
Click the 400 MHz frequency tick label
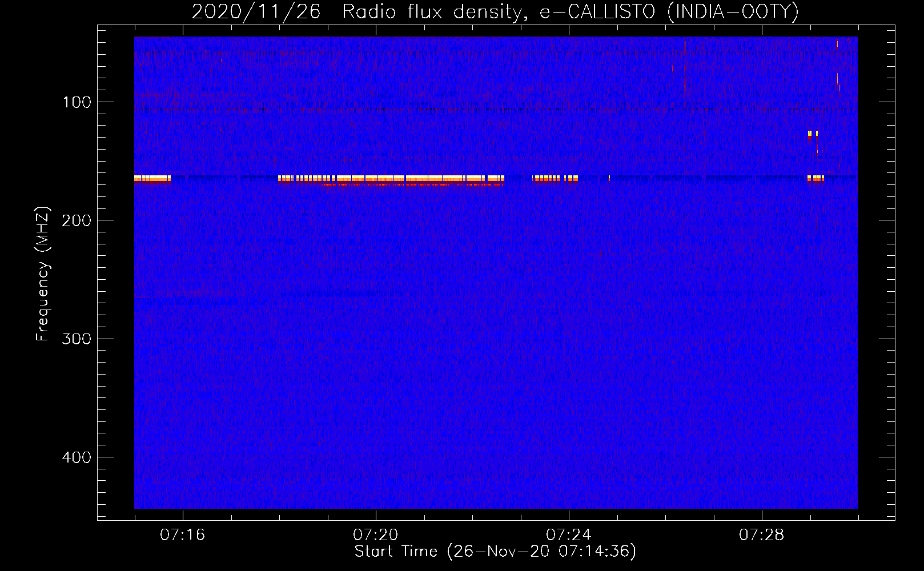click(x=77, y=457)
